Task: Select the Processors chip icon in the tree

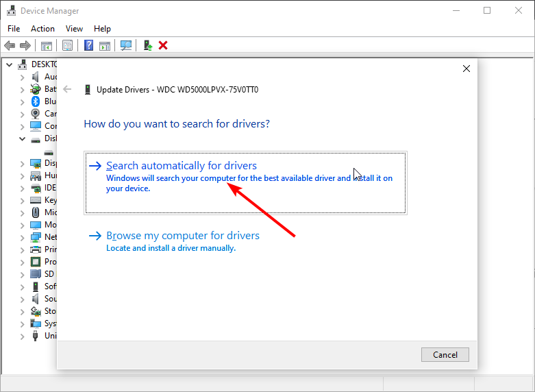Action: pyautogui.click(x=36, y=262)
